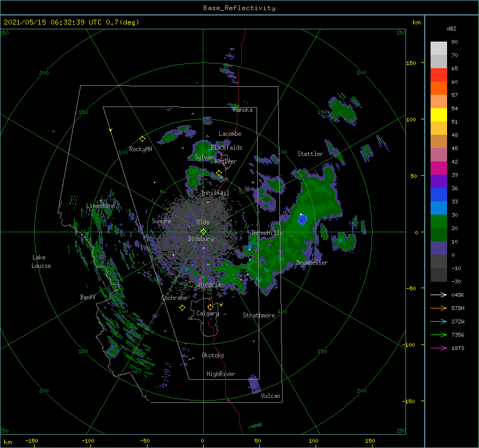Click the yellow diamond marker near RedDeer
This screenshot has height=448, width=479.
pos(219,173)
